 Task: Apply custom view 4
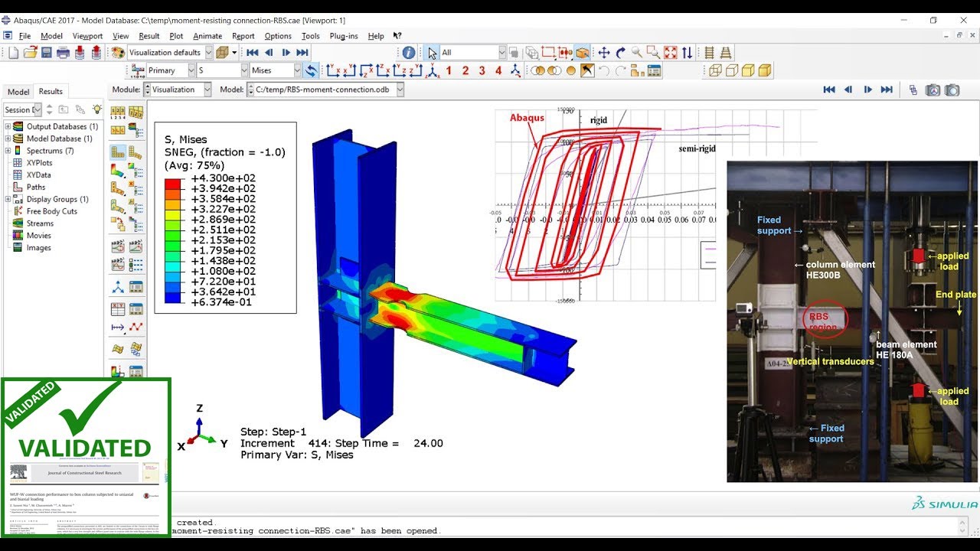pyautogui.click(x=498, y=70)
